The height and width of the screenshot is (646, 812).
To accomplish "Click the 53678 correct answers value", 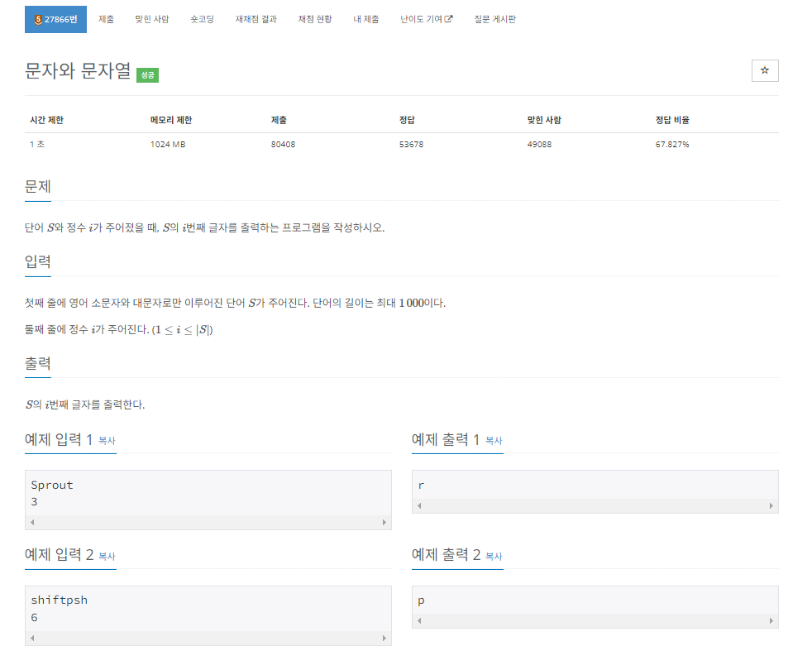I will (411, 145).
